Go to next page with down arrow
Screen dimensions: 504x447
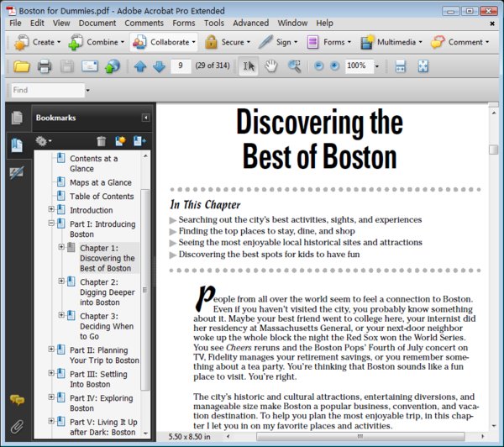[x=158, y=66]
